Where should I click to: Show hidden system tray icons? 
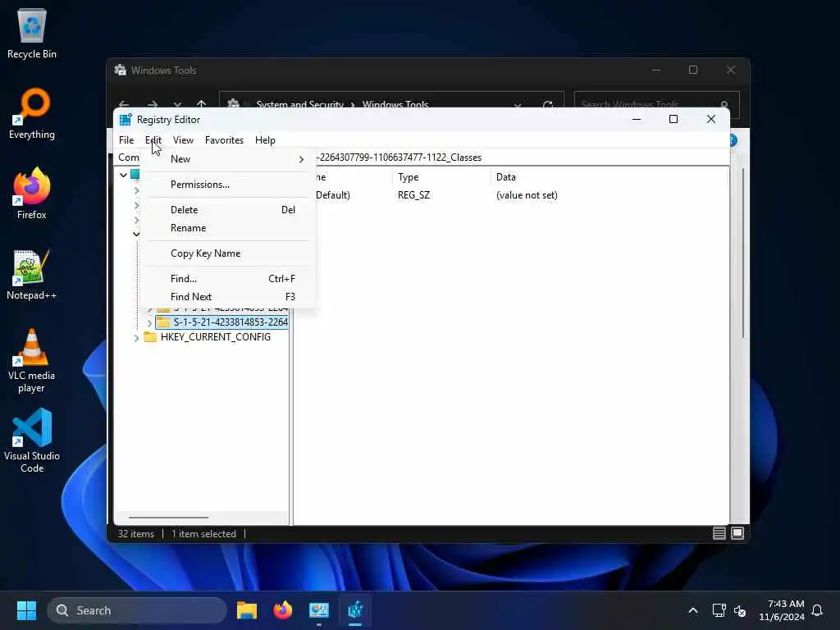click(x=692, y=610)
